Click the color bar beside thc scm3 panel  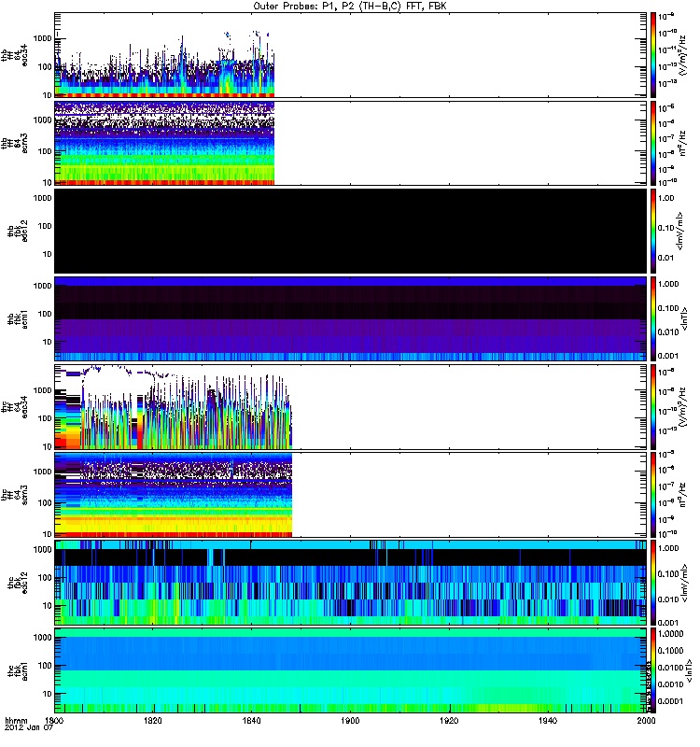tap(653, 495)
